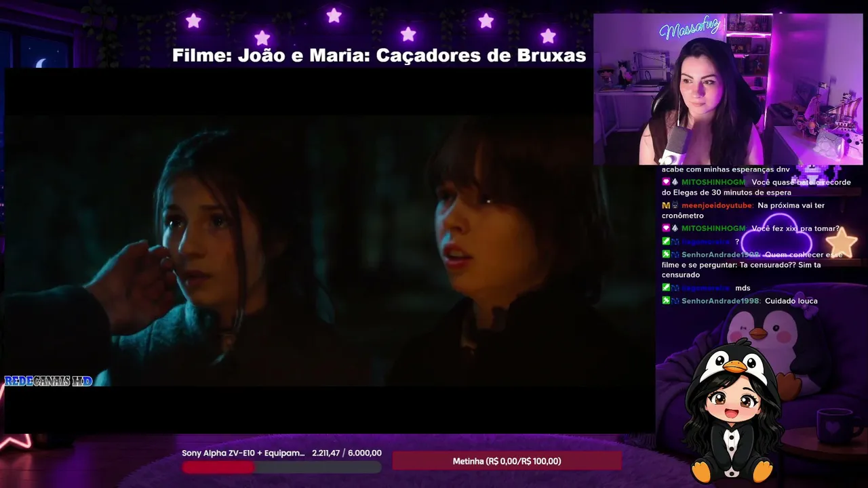Click the chat line 'acabe com minhas esperanças dnv'
Screen dimensions: 868x488
(x=726, y=169)
